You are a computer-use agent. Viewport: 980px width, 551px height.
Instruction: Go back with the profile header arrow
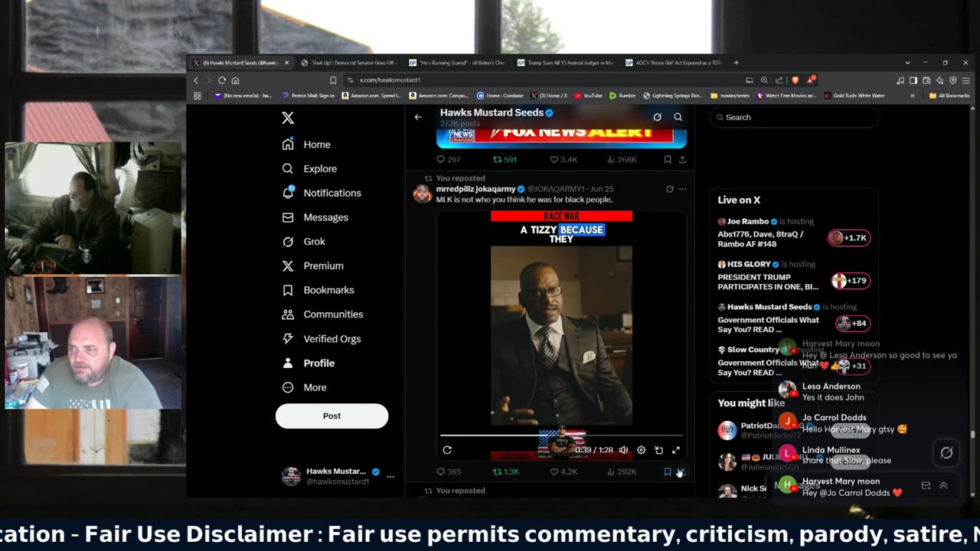click(x=418, y=117)
